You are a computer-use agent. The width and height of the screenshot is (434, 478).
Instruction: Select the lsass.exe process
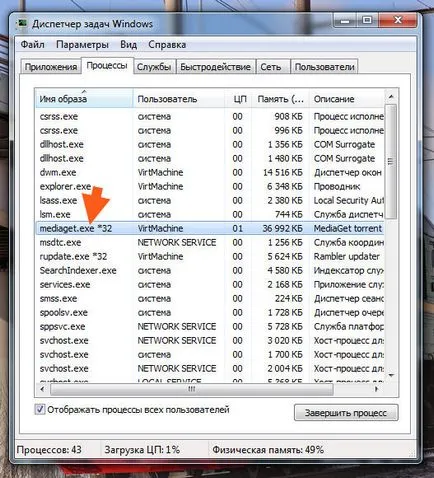pos(210,200)
